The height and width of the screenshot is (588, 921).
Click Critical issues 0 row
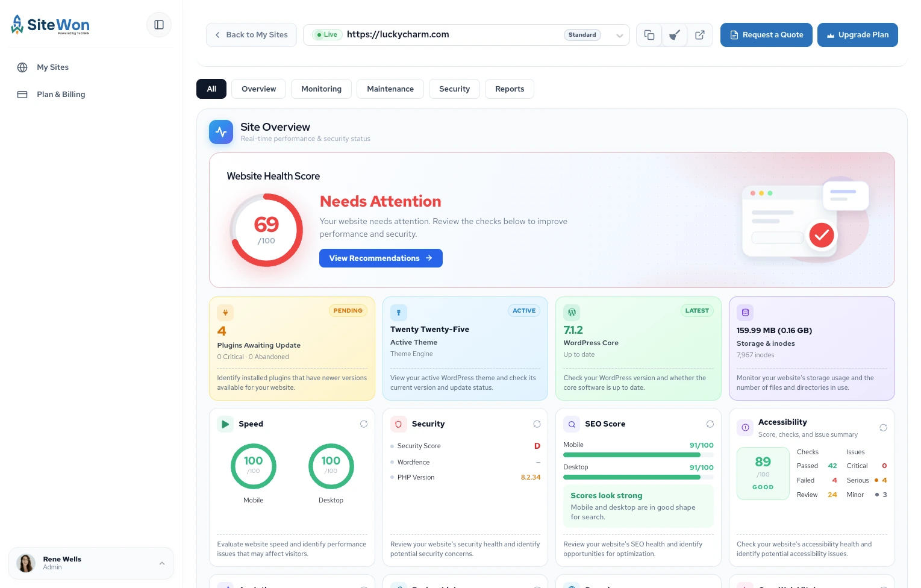pos(867,466)
